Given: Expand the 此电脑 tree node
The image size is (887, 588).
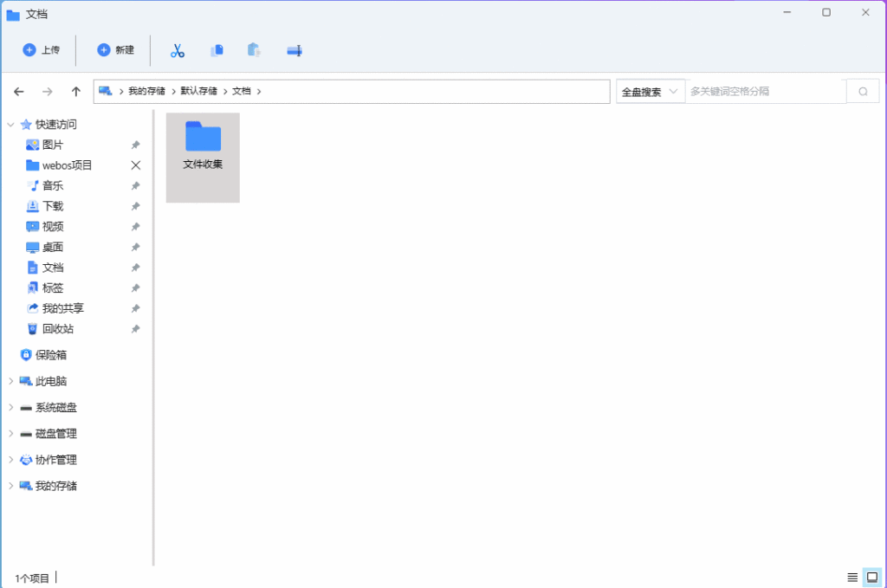Looking at the screenshot, I should click(10, 381).
